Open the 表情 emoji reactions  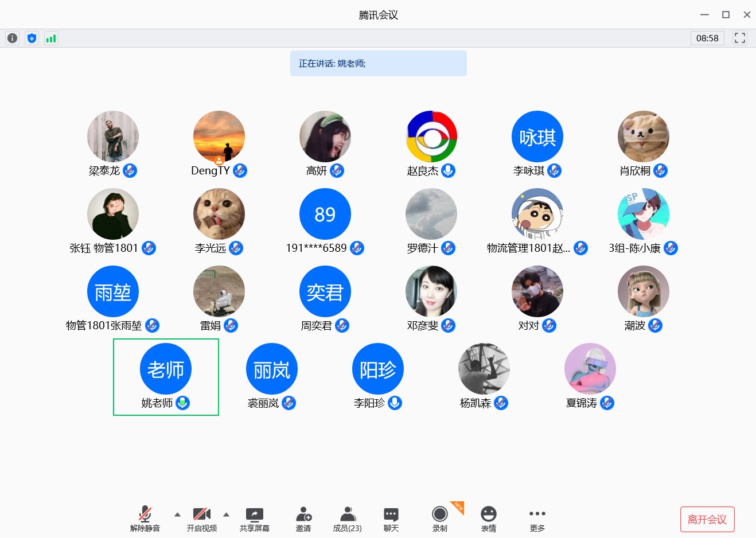click(489, 519)
